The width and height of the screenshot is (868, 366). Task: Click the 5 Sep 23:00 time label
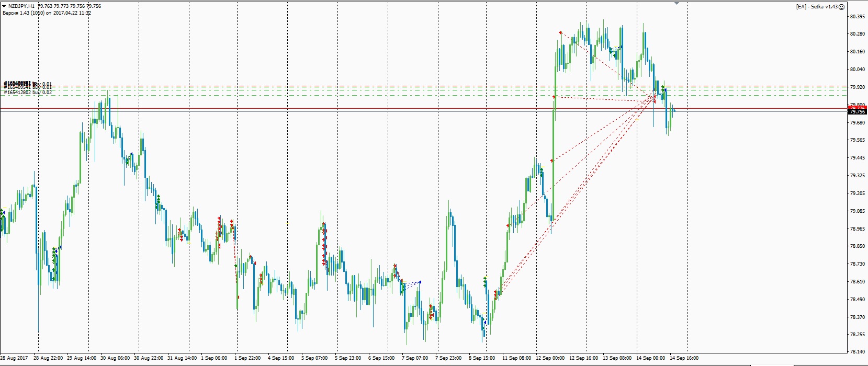348,358
